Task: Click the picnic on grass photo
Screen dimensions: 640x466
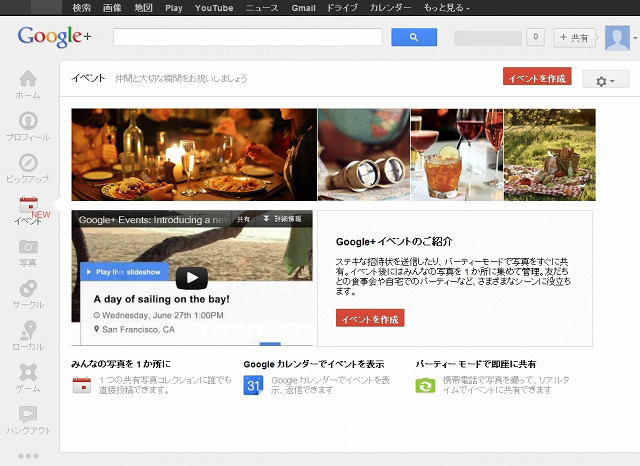Action: coord(550,154)
